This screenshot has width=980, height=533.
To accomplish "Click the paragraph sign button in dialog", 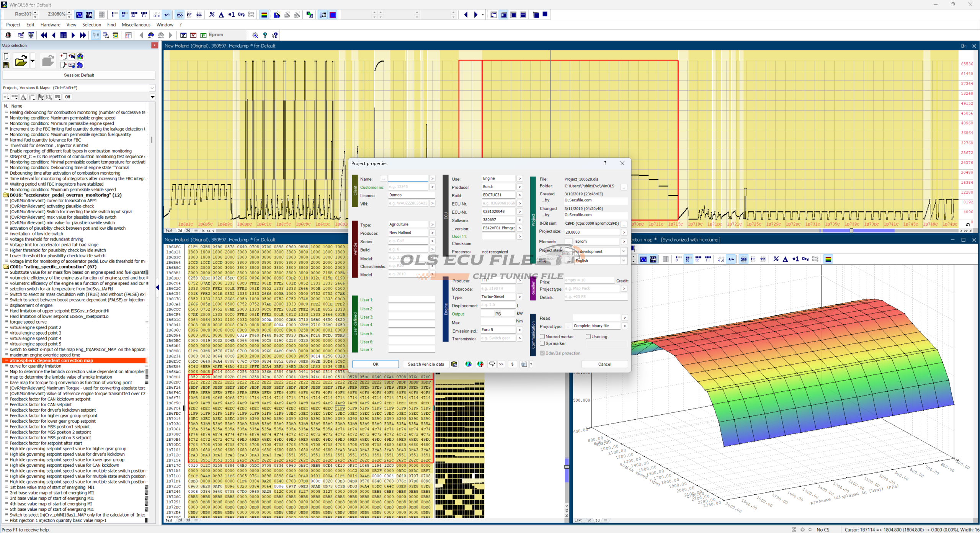I will [512, 364].
